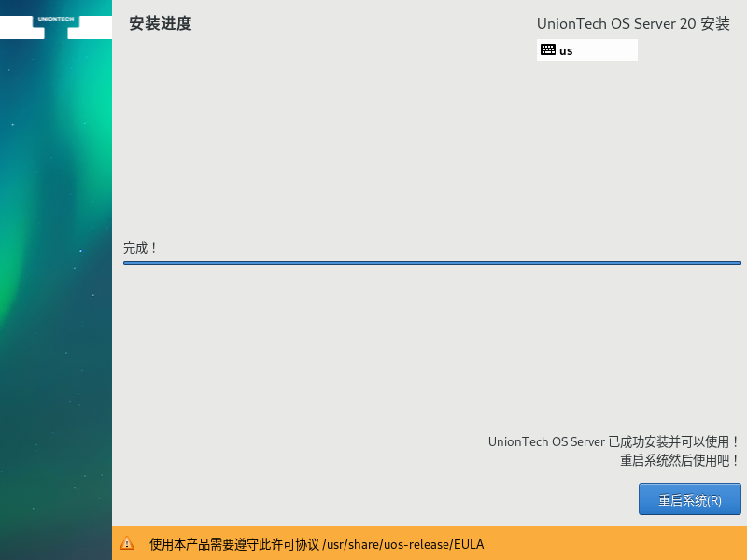This screenshot has width=747, height=560.
Task: Click the installation progress bar
Action: pos(432,263)
